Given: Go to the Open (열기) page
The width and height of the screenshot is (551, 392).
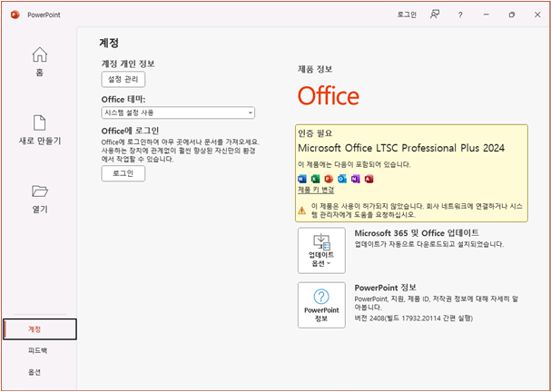Looking at the screenshot, I should 40,199.
